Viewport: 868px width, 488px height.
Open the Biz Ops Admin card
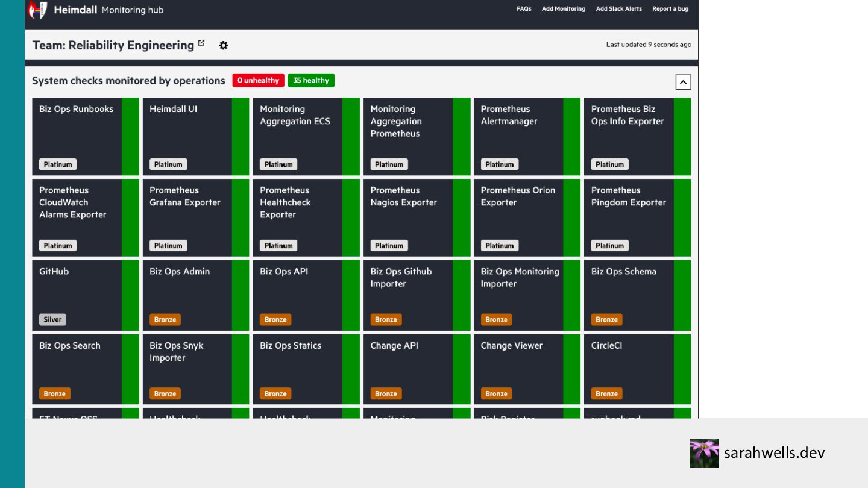(x=196, y=295)
